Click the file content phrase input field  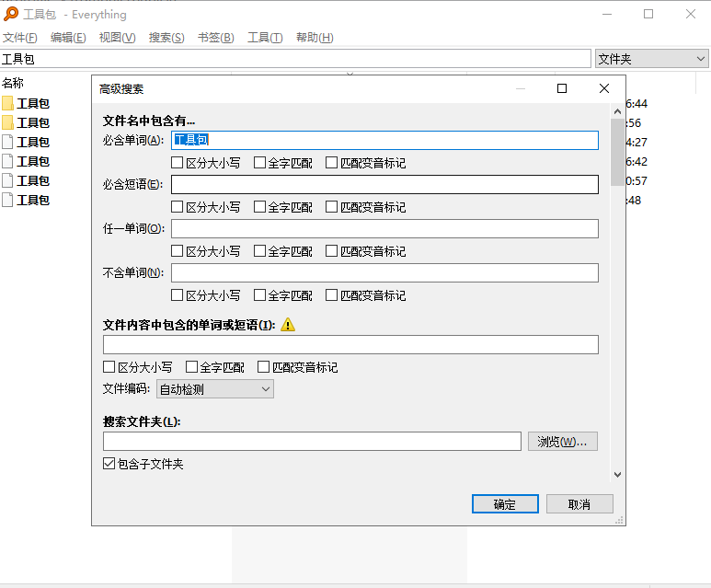(350, 345)
